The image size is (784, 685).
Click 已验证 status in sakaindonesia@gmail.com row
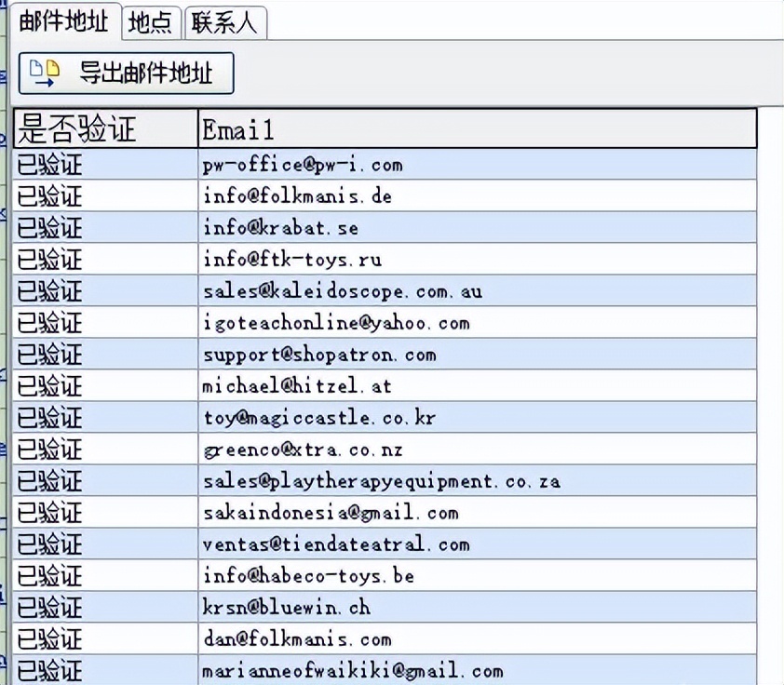point(49,513)
